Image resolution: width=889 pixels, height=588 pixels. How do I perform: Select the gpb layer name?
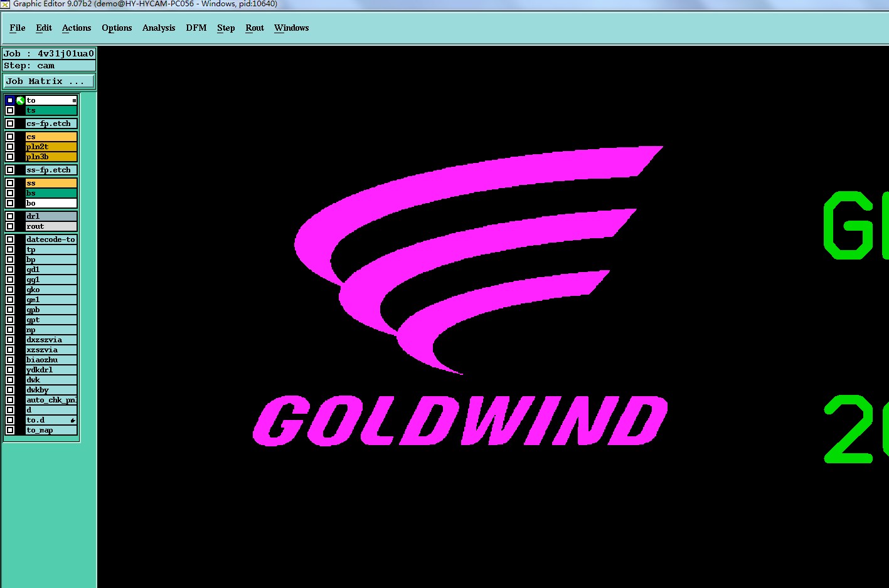[x=51, y=310]
